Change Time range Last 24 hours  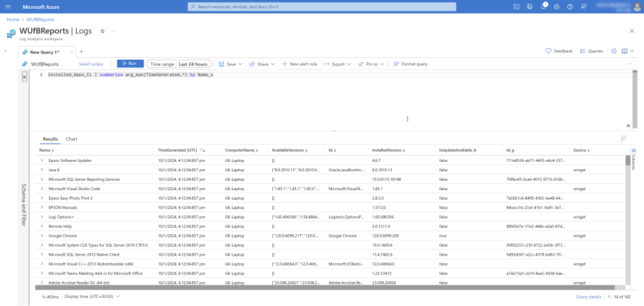[x=179, y=64]
